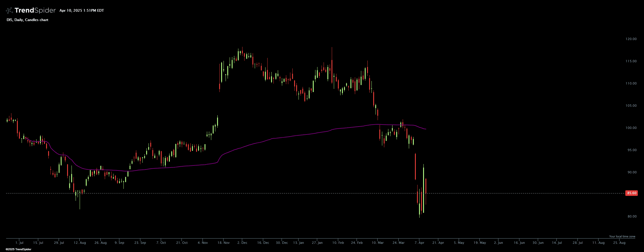Click the '24. Mar' date axis label
The width and height of the screenshot is (644, 252).
[399, 243]
